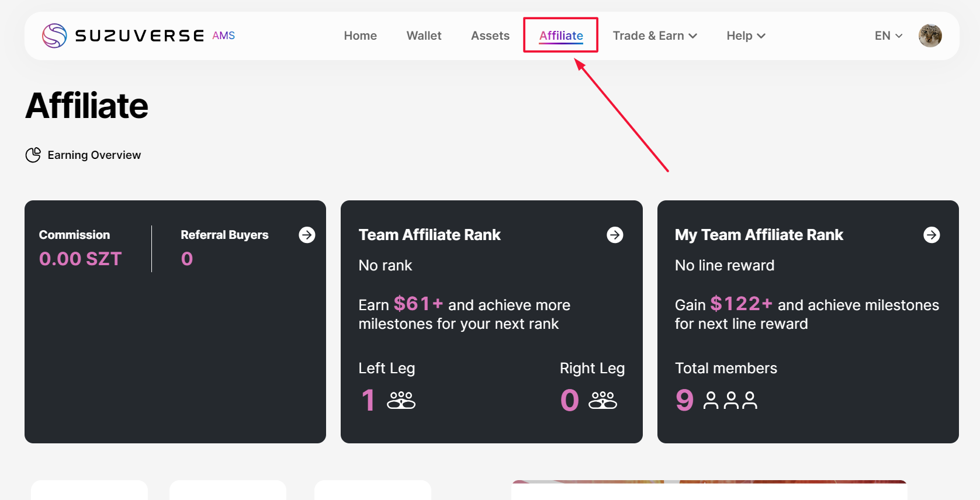The image size is (980, 500).
Task: Click the Earning Overview pie chart icon
Action: click(x=33, y=155)
